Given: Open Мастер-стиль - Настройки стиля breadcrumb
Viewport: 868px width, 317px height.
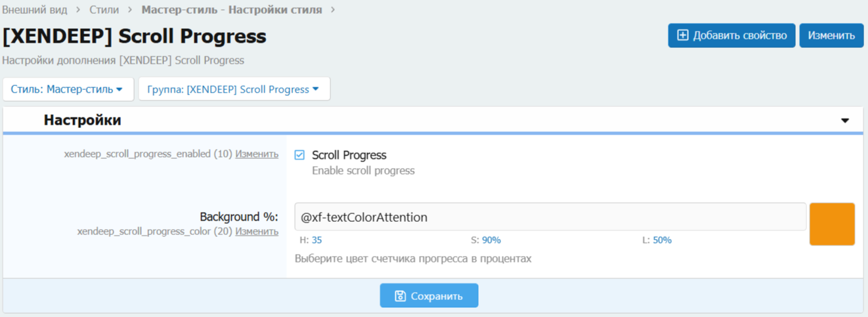Looking at the screenshot, I should pos(232,10).
